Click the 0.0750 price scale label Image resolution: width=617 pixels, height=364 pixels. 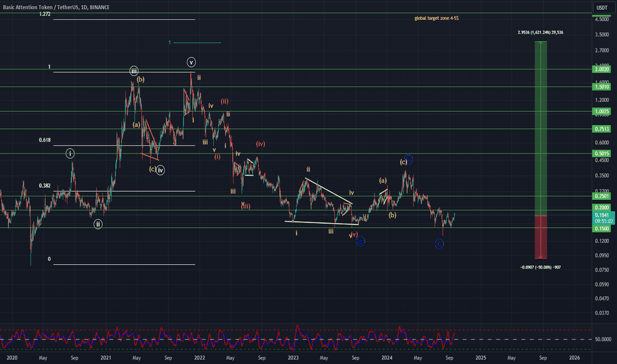[x=602, y=269]
